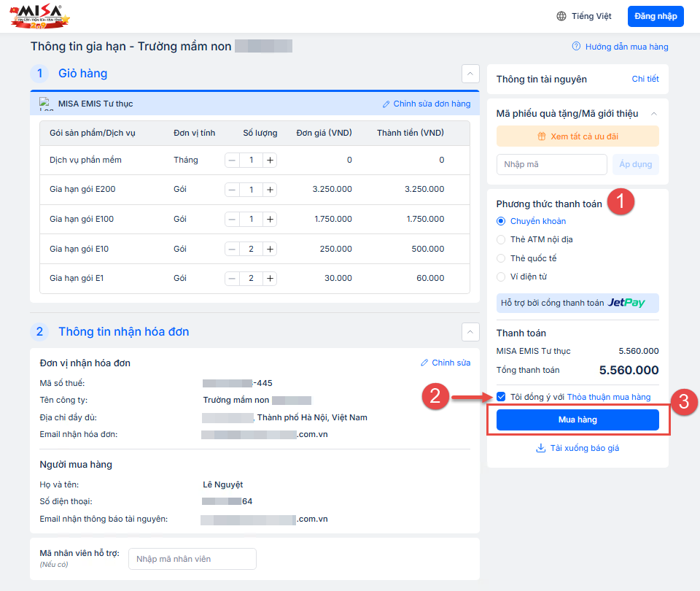Click the unit price 3.250.000 for E200
This screenshot has width=700, height=591.
pyautogui.click(x=332, y=189)
